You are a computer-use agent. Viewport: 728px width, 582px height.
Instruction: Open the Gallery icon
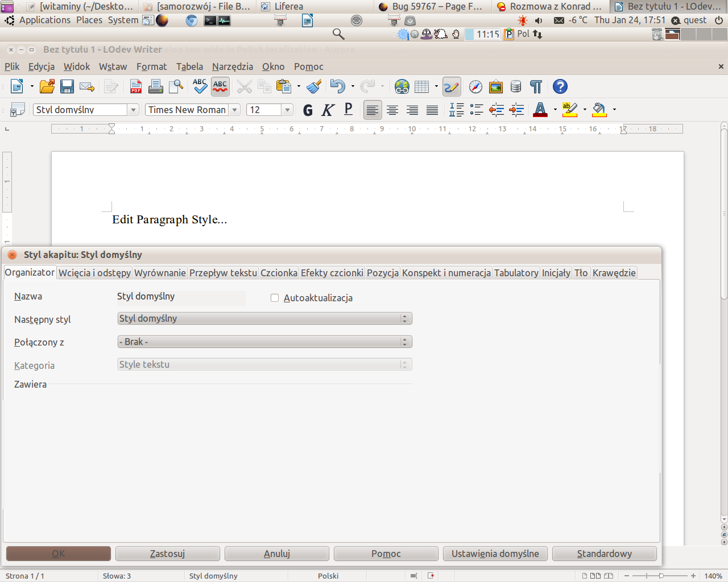pos(496,87)
